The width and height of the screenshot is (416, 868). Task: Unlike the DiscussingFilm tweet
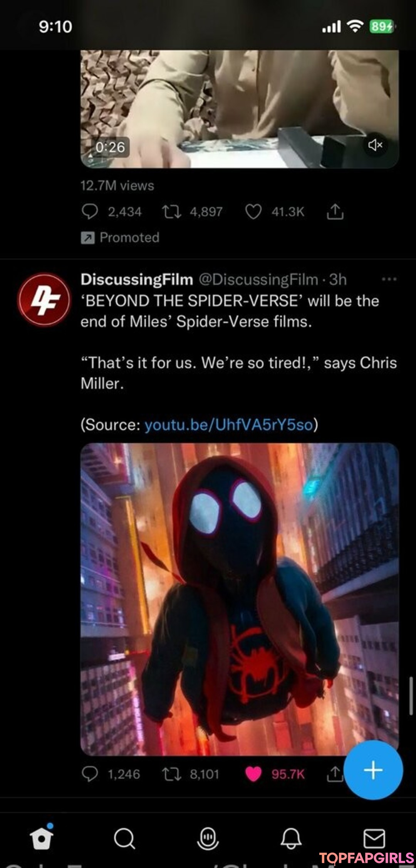pyautogui.click(x=253, y=774)
